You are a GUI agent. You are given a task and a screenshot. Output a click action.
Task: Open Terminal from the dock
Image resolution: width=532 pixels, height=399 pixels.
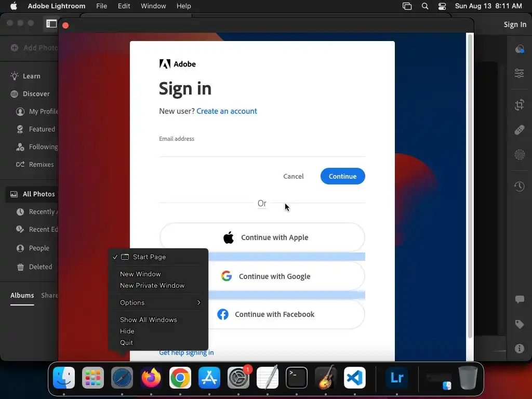pyautogui.click(x=297, y=378)
